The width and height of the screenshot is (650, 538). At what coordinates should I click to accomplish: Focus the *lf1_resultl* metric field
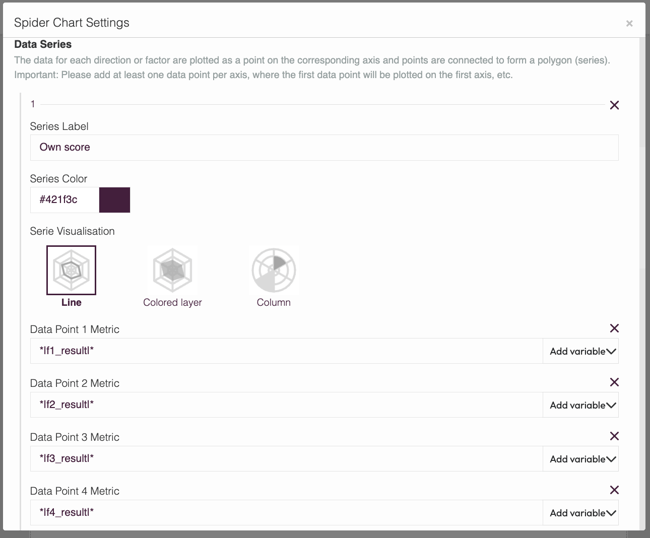point(286,351)
